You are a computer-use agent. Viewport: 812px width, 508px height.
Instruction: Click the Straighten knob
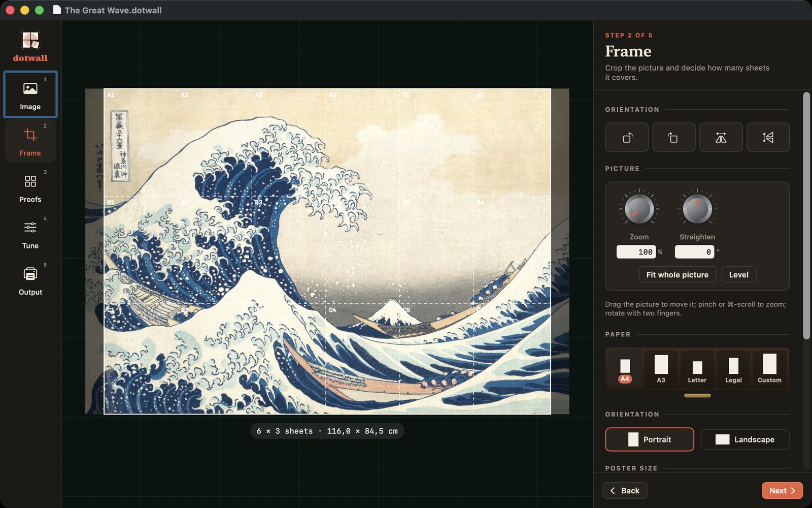tap(697, 209)
